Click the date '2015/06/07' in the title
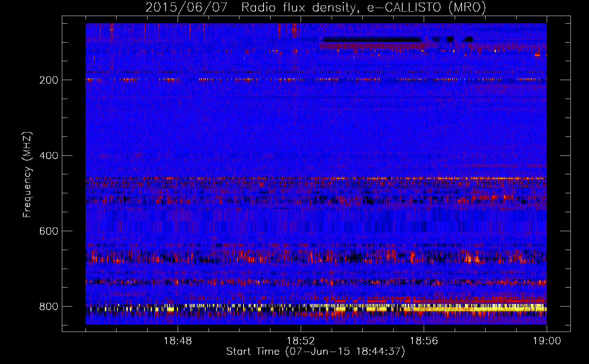Image resolution: width=589 pixels, height=364 pixels. pos(187,7)
